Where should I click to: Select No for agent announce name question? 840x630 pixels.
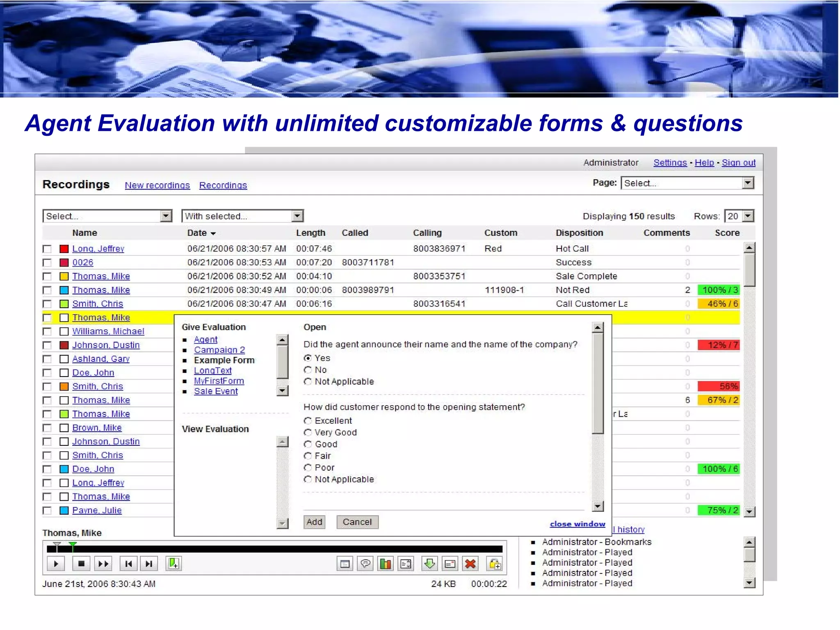308,370
